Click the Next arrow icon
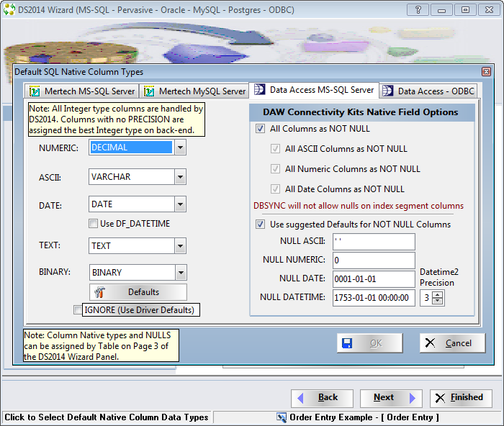Image resolution: width=504 pixels, height=426 pixels. [x=412, y=397]
